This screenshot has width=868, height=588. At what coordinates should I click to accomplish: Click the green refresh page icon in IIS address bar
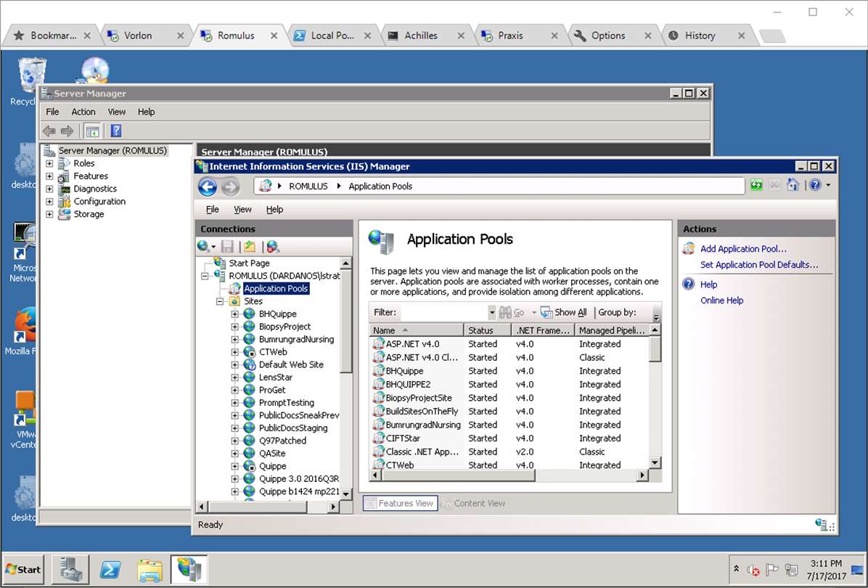pyautogui.click(x=756, y=185)
